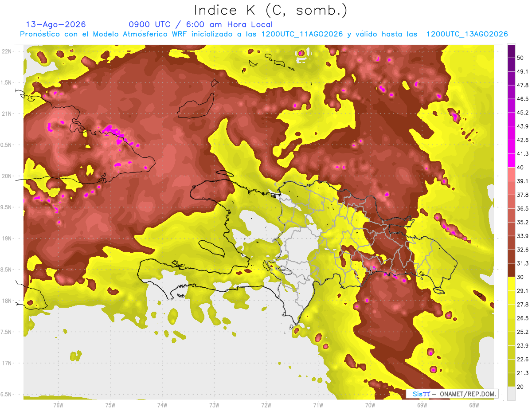Click legend value '45.2'
Screen dimensions: 532x411
coord(522,113)
